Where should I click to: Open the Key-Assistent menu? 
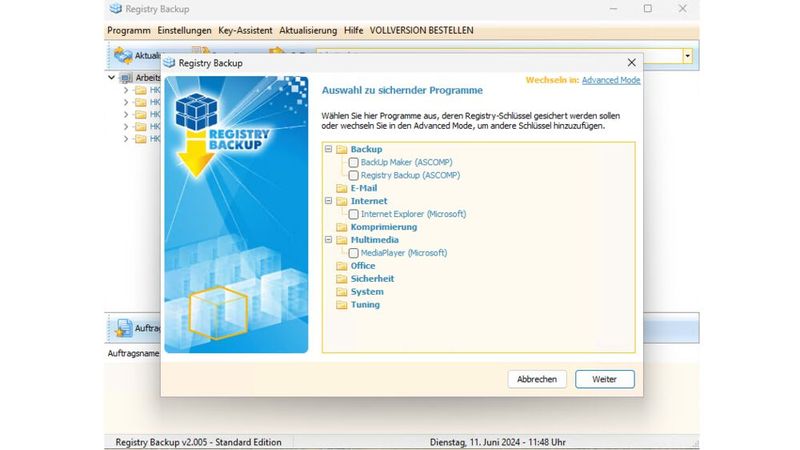tap(245, 31)
